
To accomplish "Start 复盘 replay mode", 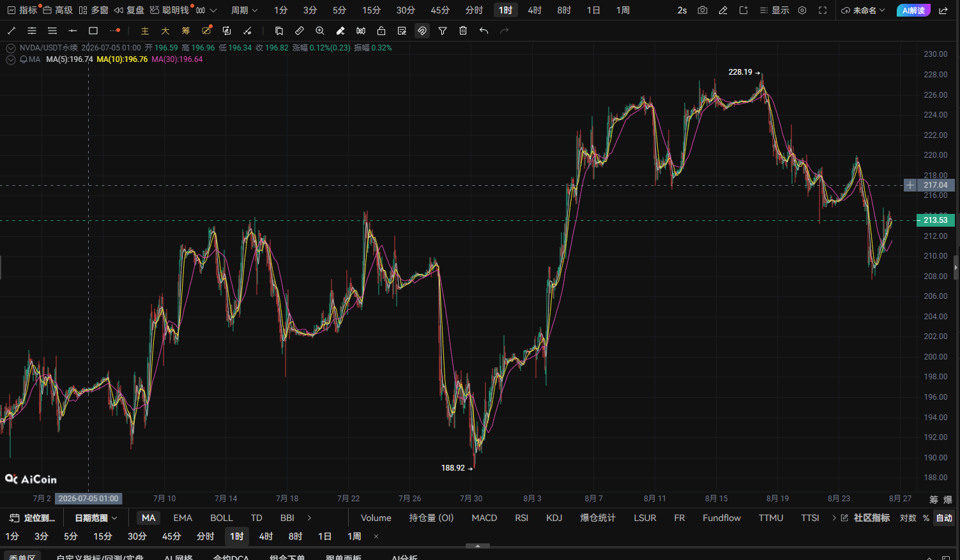I will (129, 10).
